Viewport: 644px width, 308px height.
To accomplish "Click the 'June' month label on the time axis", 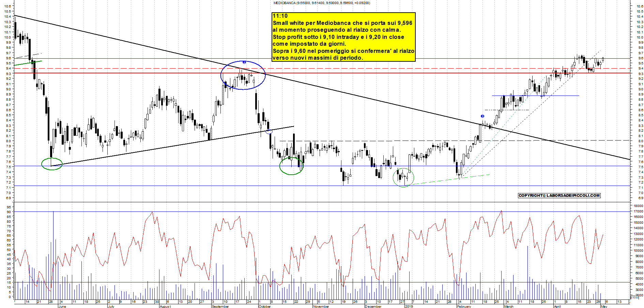I will pyautogui.click(x=62, y=306).
